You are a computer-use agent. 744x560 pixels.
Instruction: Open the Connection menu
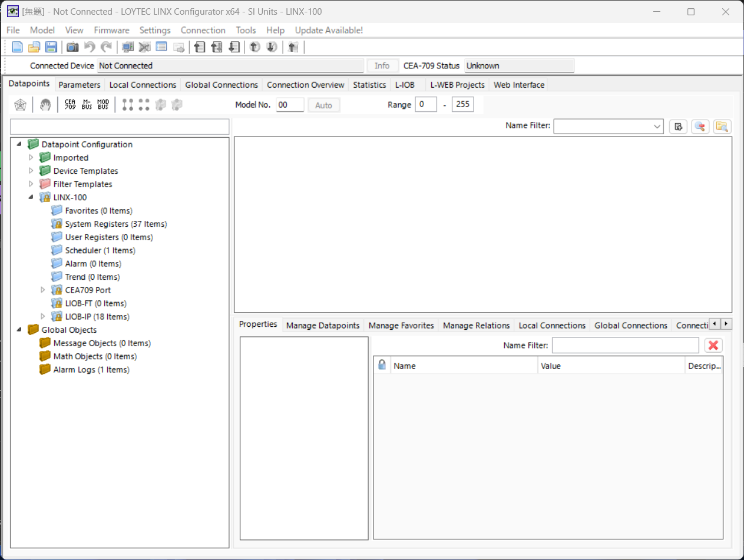pyautogui.click(x=203, y=30)
